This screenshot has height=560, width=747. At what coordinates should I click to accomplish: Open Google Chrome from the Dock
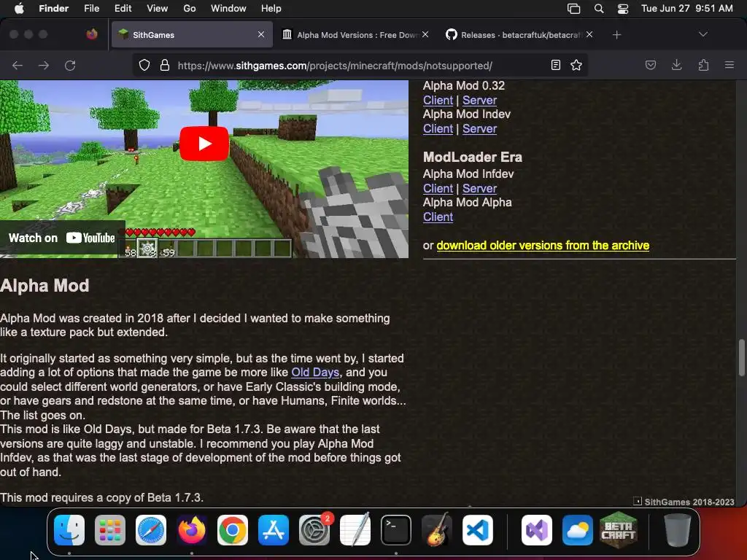233,530
